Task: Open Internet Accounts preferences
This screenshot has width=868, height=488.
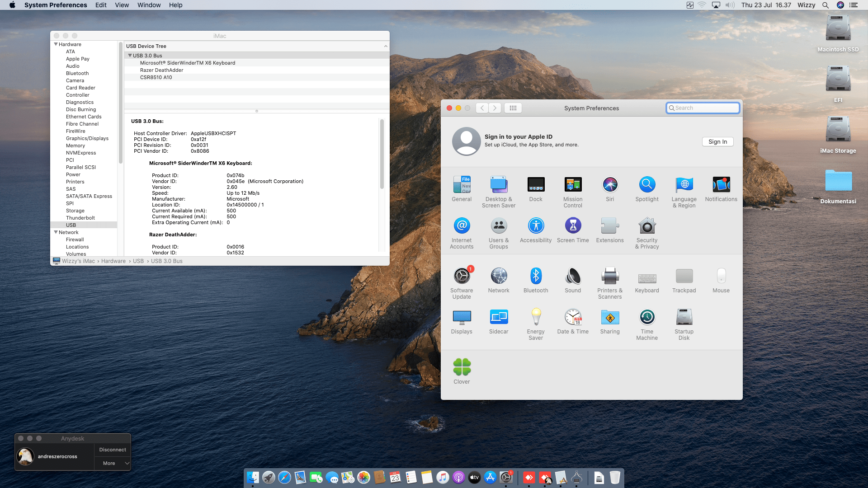Action: [462, 233]
